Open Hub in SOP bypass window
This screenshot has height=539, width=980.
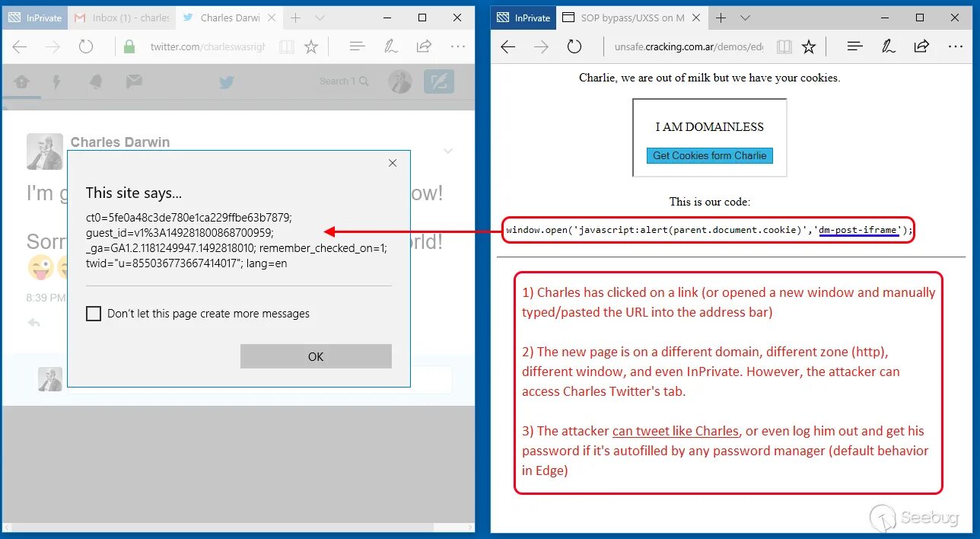point(854,46)
